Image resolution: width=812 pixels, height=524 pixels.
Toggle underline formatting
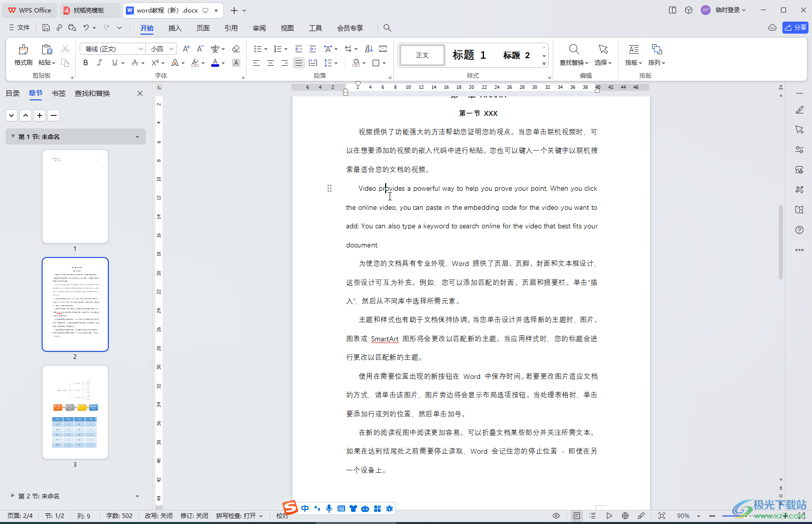coord(115,63)
